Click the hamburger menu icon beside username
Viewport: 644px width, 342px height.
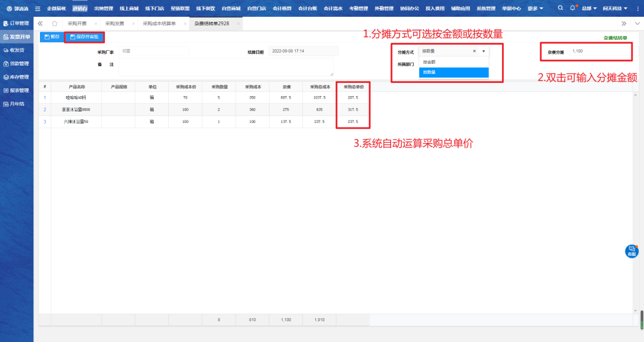[x=38, y=9]
